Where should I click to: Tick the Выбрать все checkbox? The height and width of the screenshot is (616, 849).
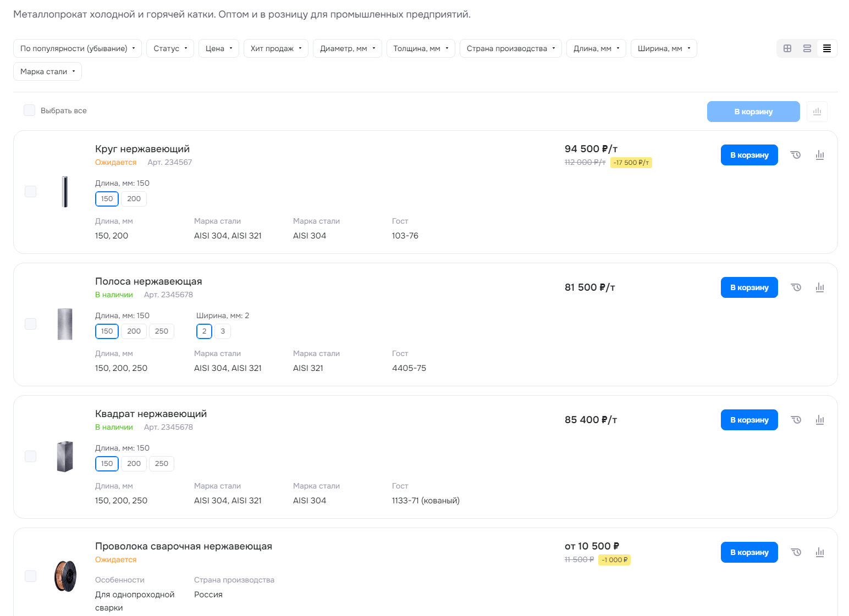(30, 110)
